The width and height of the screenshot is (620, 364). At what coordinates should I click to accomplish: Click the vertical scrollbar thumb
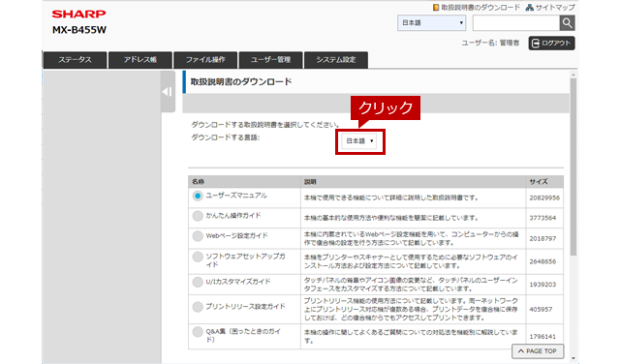coord(573,167)
